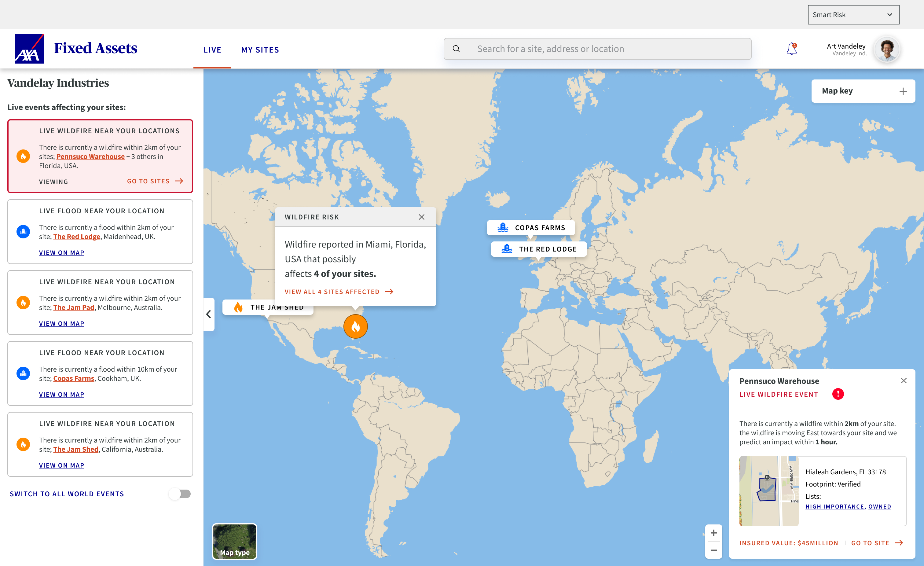Click the AXA logo
This screenshot has width=924, height=566.
click(x=30, y=49)
